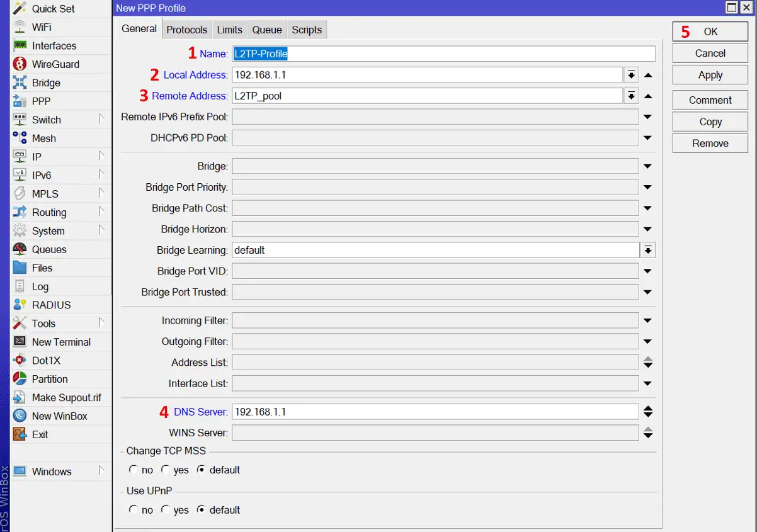
Task: Open the Remote Address dropdown list
Action: click(x=631, y=96)
